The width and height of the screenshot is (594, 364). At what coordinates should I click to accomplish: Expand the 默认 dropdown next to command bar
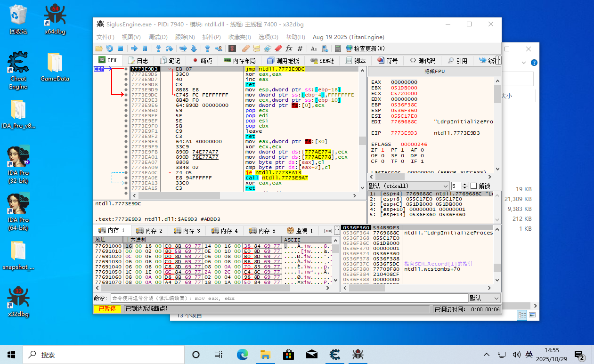point(484,298)
